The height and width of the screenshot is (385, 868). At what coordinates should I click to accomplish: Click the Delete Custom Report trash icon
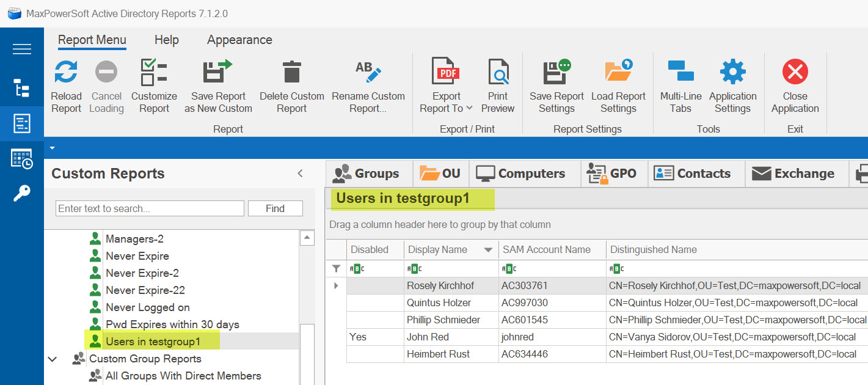(292, 72)
